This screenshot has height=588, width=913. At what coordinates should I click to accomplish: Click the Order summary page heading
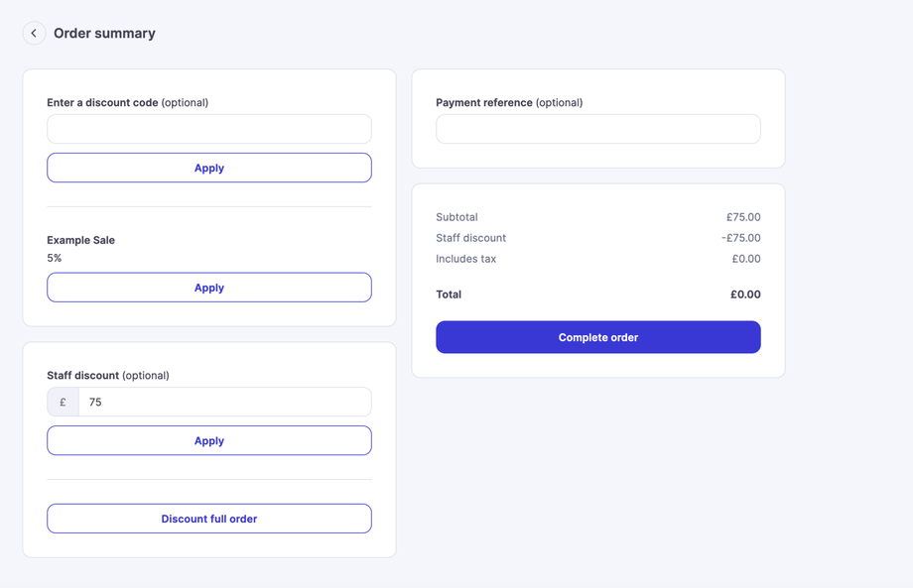click(104, 33)
